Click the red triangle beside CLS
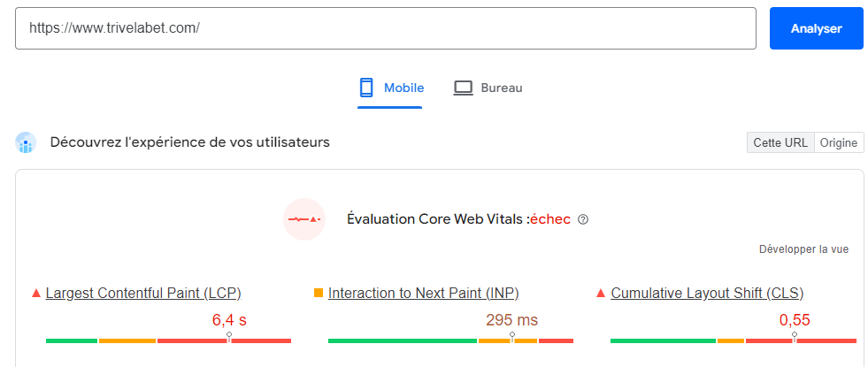Viewport: 868px width, 367px height. [602, 293]
